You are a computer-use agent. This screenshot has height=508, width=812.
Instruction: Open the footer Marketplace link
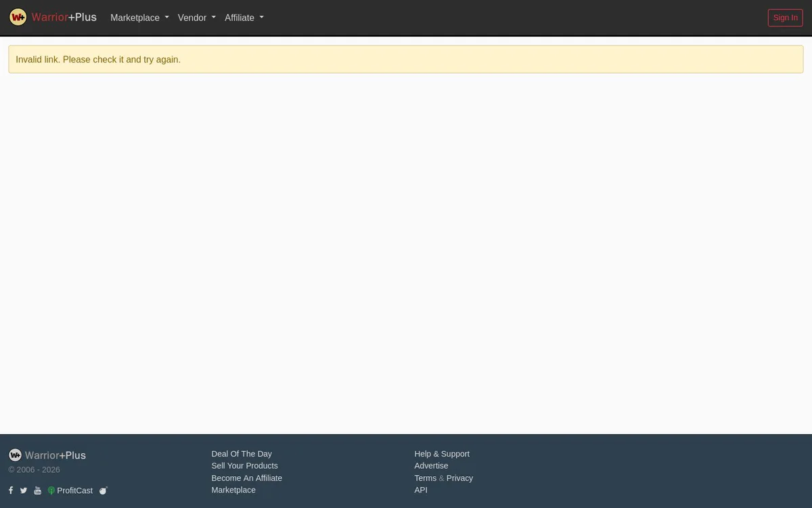pos(233,490)
